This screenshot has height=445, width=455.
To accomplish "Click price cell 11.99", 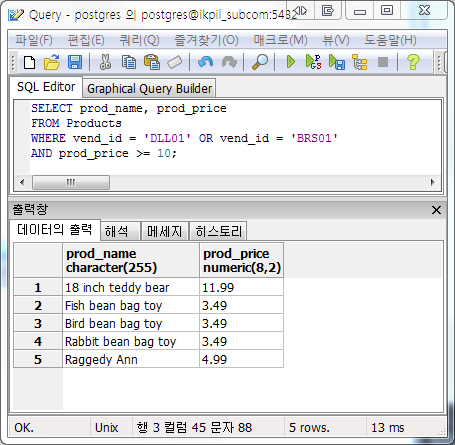I will coord(242,287).
